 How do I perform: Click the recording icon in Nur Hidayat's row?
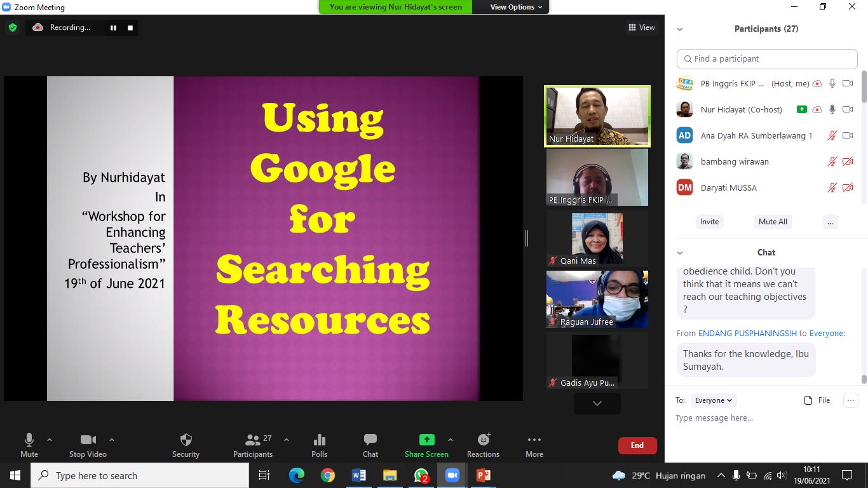tap(817, 109)
